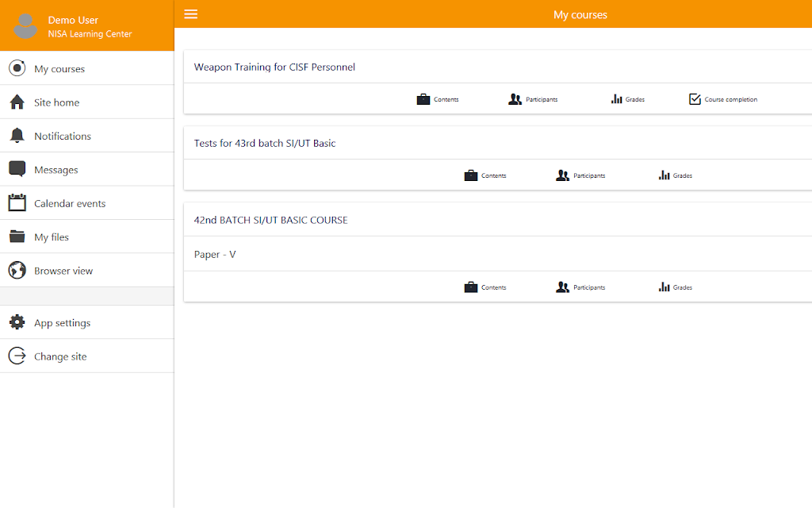812x508 pixels.
Task: Click Grades chart icon under Tests for 43rd batch
Action: pos(664,175)
